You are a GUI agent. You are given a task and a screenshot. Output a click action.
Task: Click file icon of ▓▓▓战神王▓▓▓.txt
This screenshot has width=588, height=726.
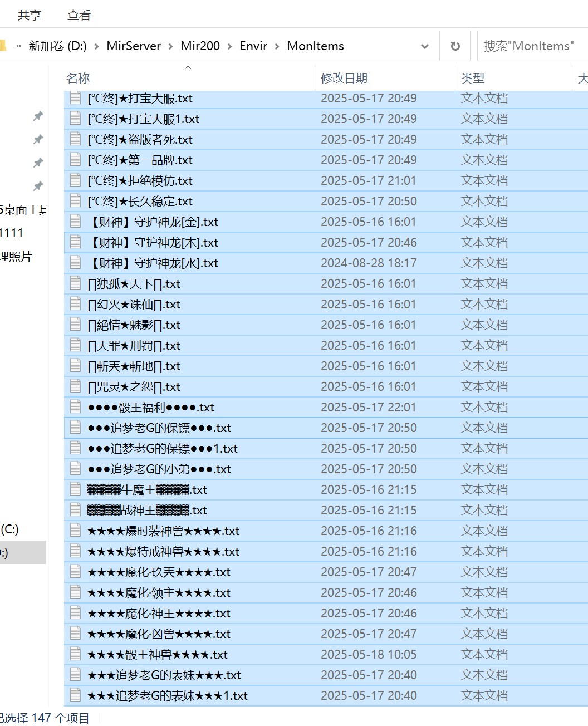(75, 510)
